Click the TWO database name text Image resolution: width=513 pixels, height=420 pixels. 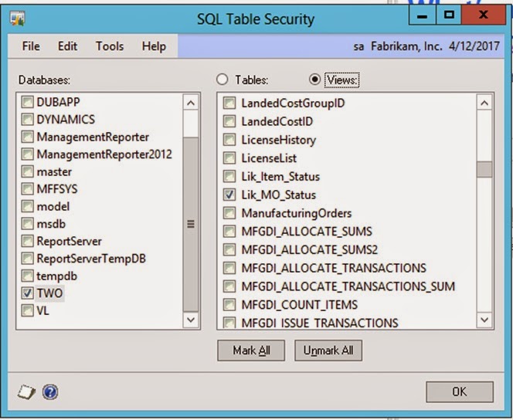coord(49,293)
